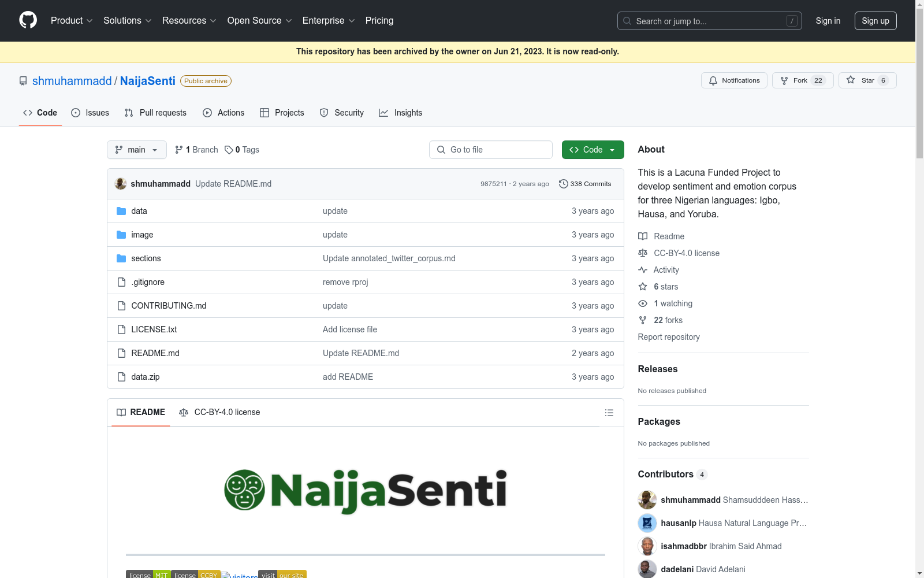Click shmuhammadd avatar in commit row
This screenshot has height=578, width=924.
[121, 184]
